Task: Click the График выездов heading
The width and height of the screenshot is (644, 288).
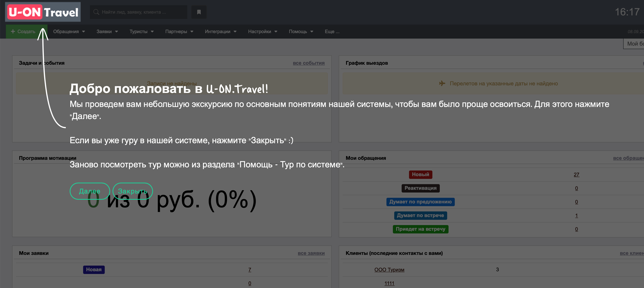Action: (x=367, y=63)
